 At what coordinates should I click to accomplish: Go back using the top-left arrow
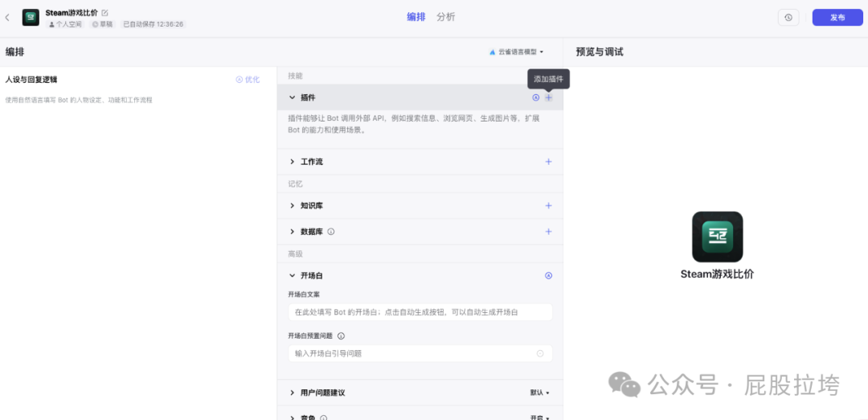pos(7,18)
